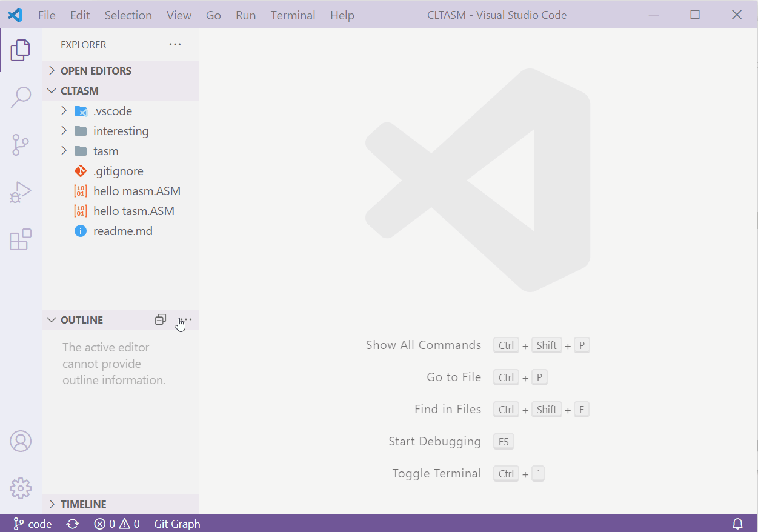The width and height of the screenshot is (758, 532).
Task: Open the Manage gear icon
Action: point(21,488)
